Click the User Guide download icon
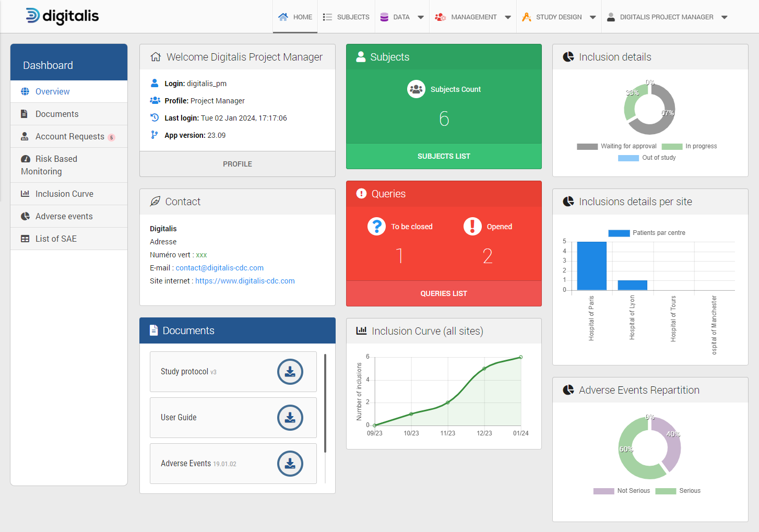This screenshot has width=759, height=532. tap(290, 418)
